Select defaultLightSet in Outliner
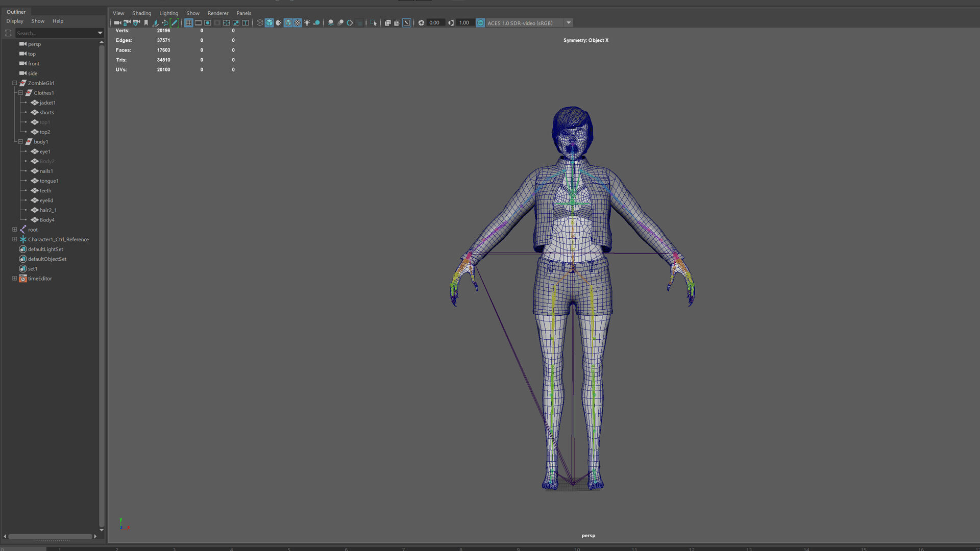The height and width of the screenshot is (551, 980). point(45,249)
